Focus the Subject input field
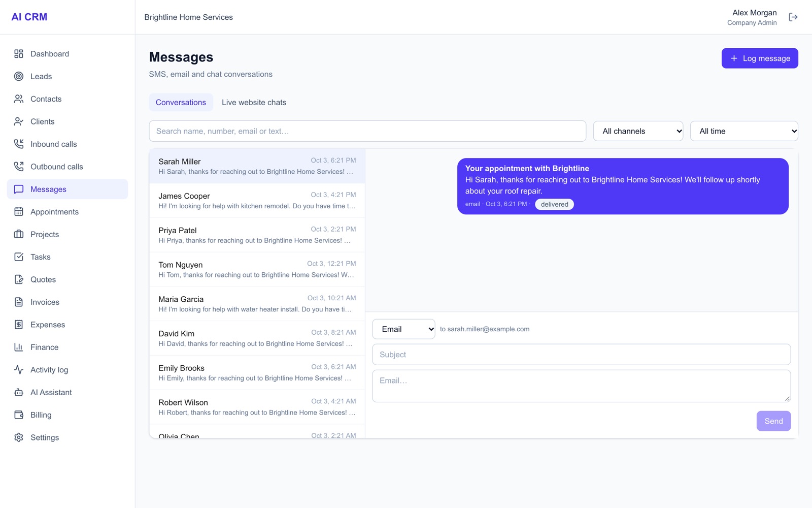The width and height of the screenshot is (812, 508). 582,355
